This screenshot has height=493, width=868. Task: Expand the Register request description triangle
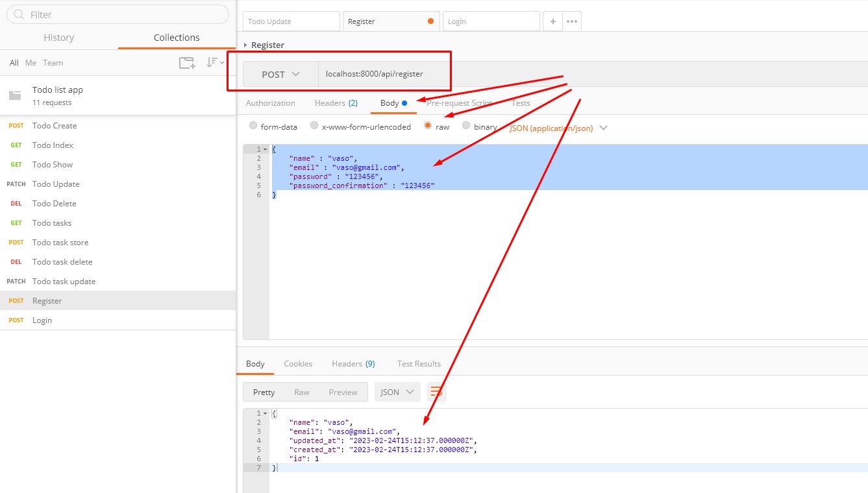(x=245, y=45)
